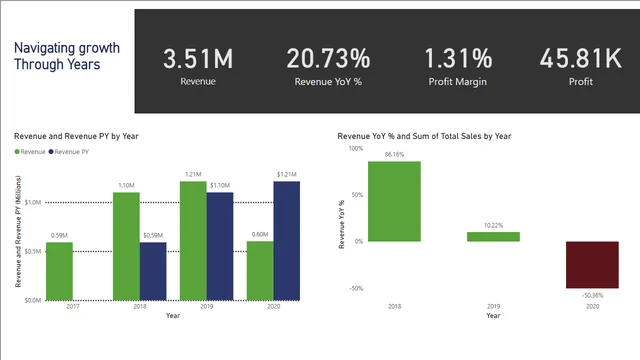The image size is (640, 360).
Task: Click the "10.22%" data label
Action: click(493, 225)
